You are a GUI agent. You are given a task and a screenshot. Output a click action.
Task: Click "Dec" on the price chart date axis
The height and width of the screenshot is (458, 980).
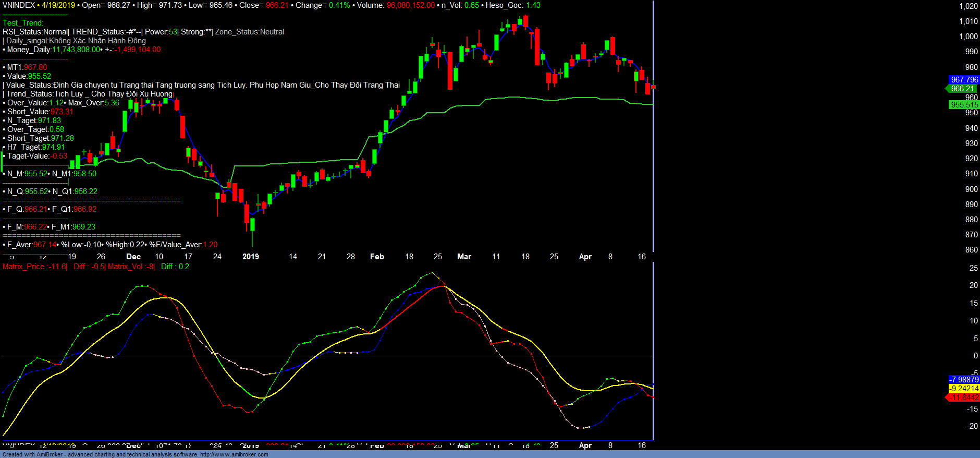(133, 257)
